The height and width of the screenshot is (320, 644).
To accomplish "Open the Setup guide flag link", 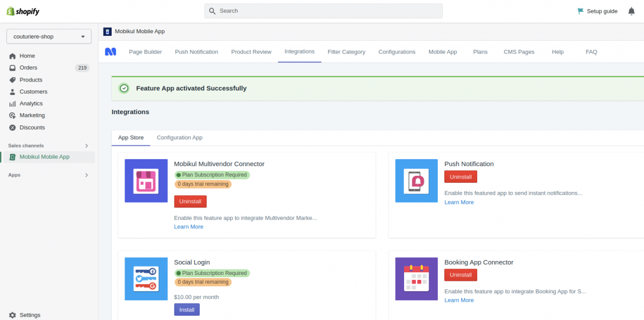I will click(597, 11).
